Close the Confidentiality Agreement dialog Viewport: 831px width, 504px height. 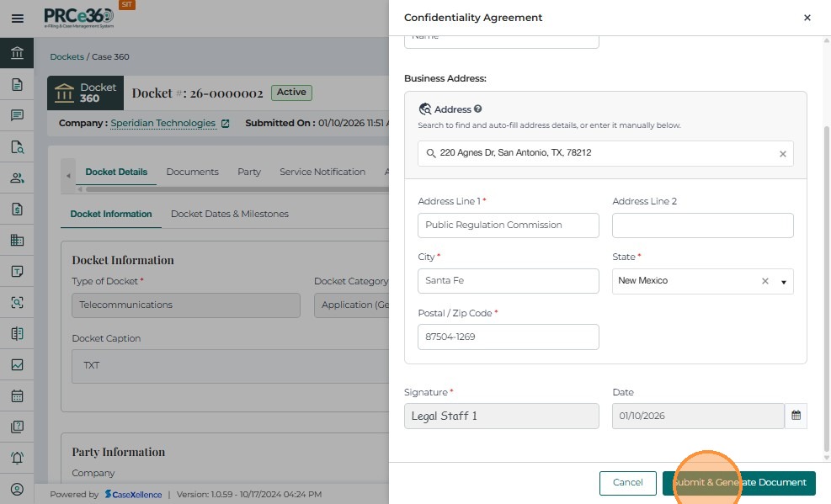(x=807, y=18)
